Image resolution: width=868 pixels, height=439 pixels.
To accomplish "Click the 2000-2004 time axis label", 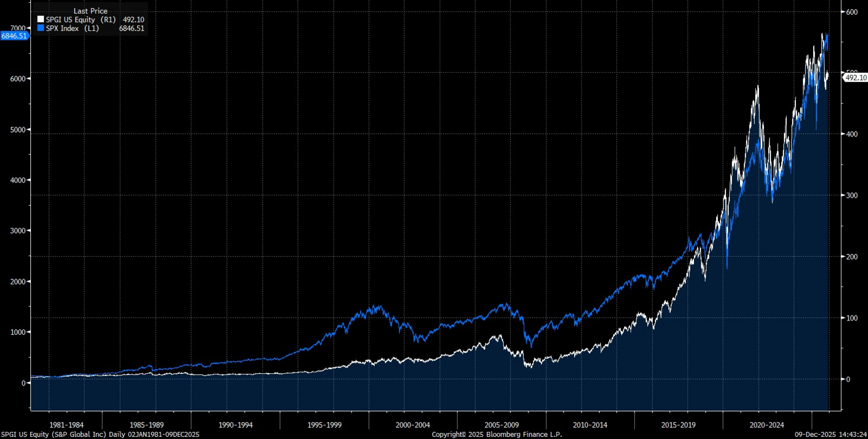I will [413, 425].
